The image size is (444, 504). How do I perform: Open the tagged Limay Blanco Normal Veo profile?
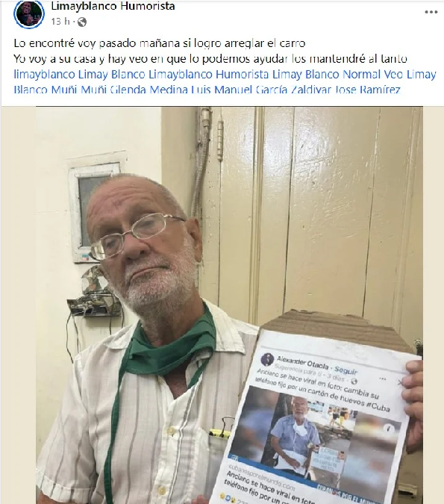pyautogui.click(x=354, y=75)
